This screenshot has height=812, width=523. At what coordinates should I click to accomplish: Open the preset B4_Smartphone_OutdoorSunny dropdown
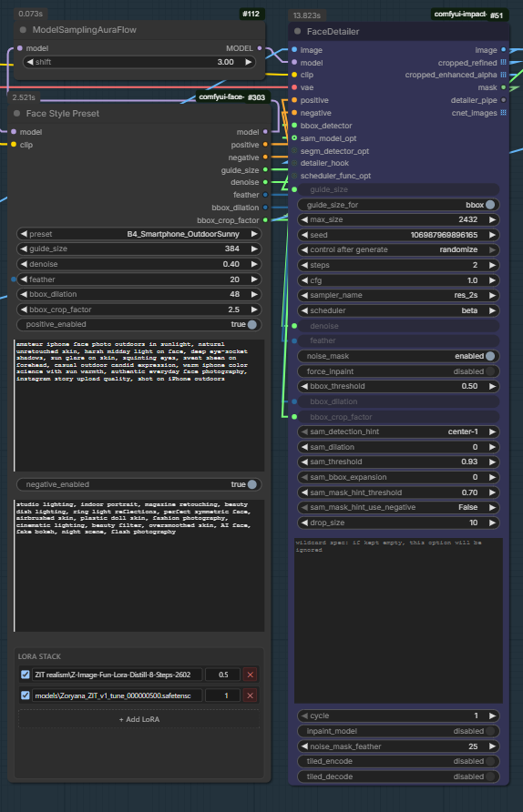[138, 234]
